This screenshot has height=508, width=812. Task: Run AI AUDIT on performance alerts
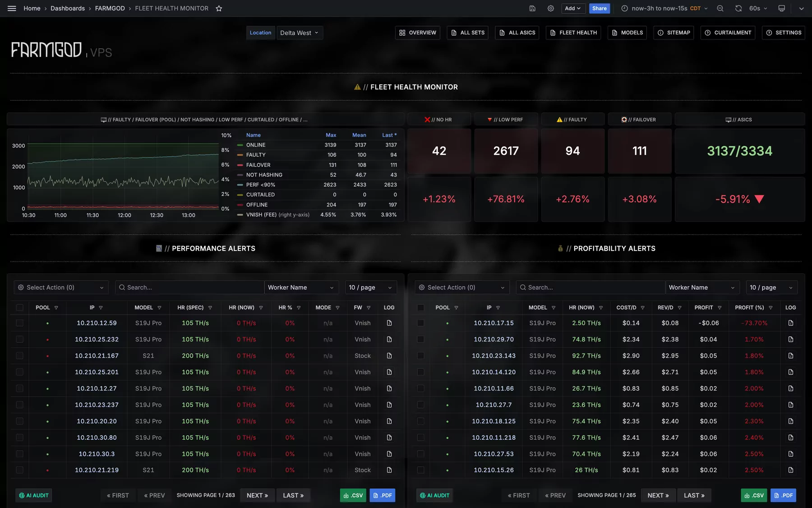[33, 495]
